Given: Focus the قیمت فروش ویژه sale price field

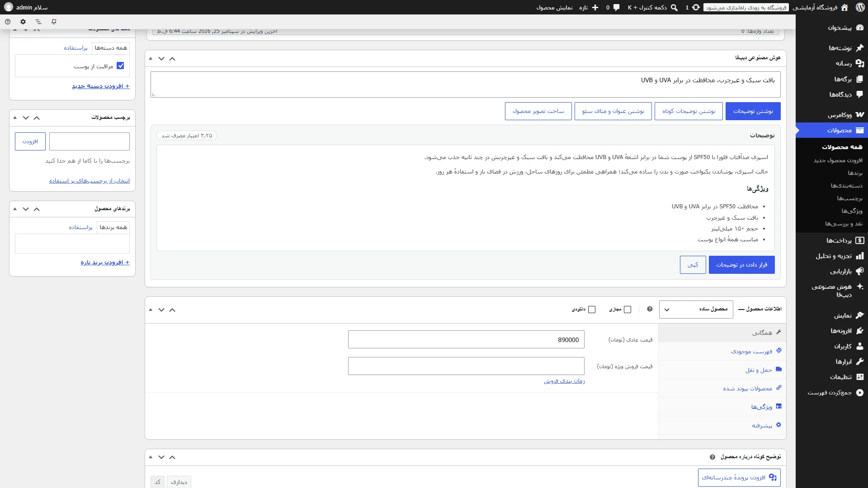Looking at the screenshot, I should 466,366.
